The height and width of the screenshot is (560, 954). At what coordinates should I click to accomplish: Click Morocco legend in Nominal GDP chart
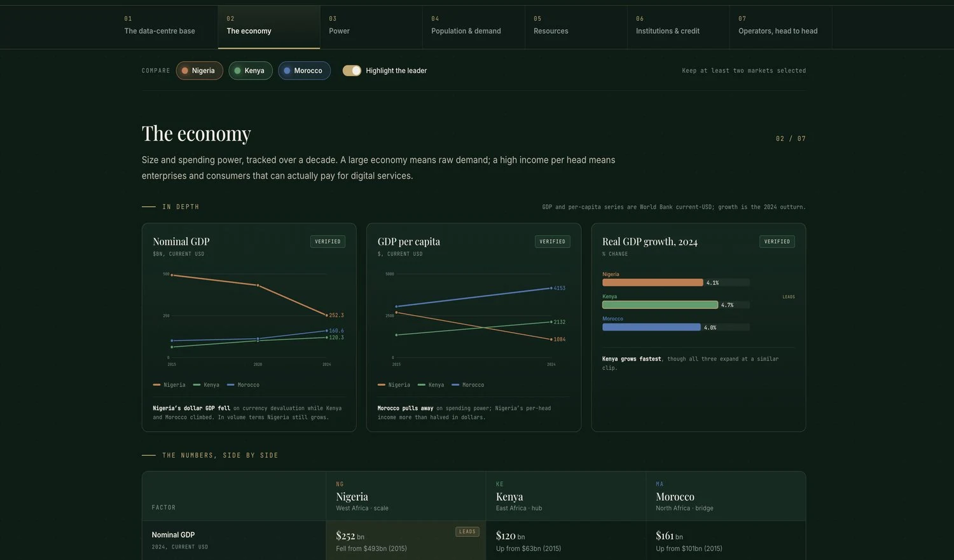pyautogui.click(x=243, y=385)
